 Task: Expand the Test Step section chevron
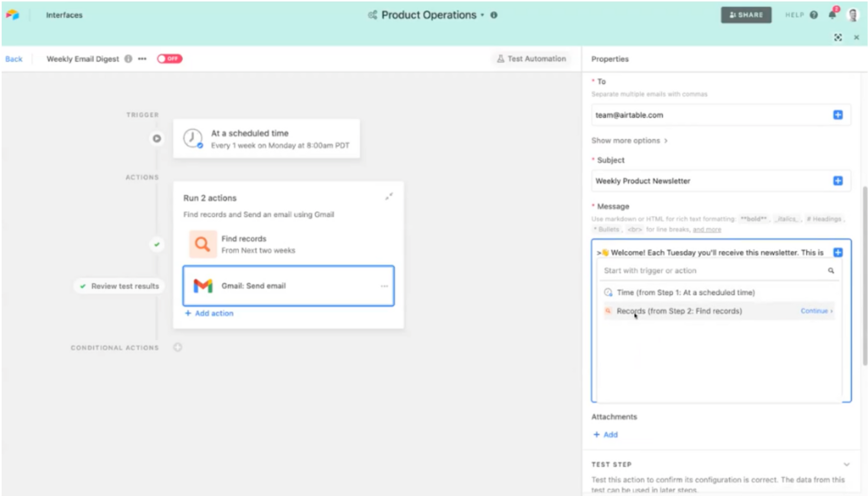tap(846, 464)
